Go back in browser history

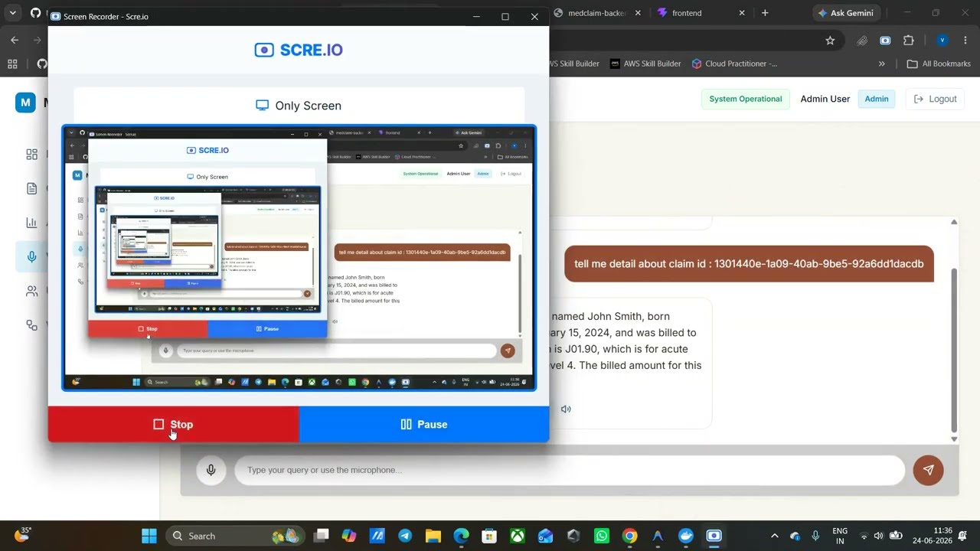(x=15, y=40)
